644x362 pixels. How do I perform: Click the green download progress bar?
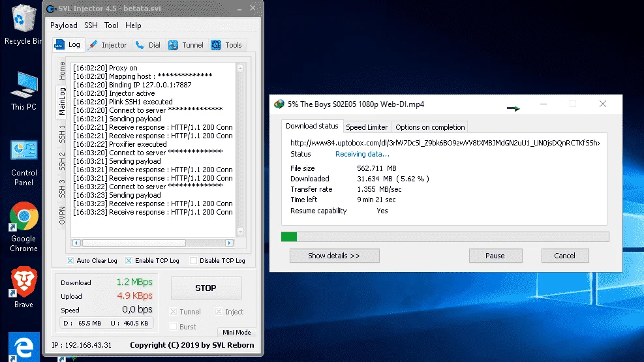[x=445, y=237]
